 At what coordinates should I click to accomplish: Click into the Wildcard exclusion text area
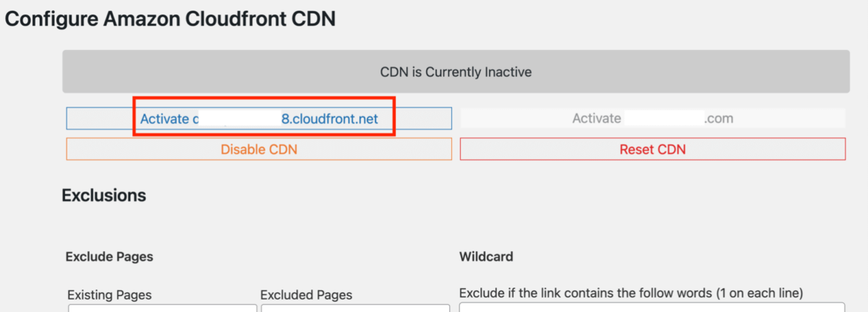[652, 307]
